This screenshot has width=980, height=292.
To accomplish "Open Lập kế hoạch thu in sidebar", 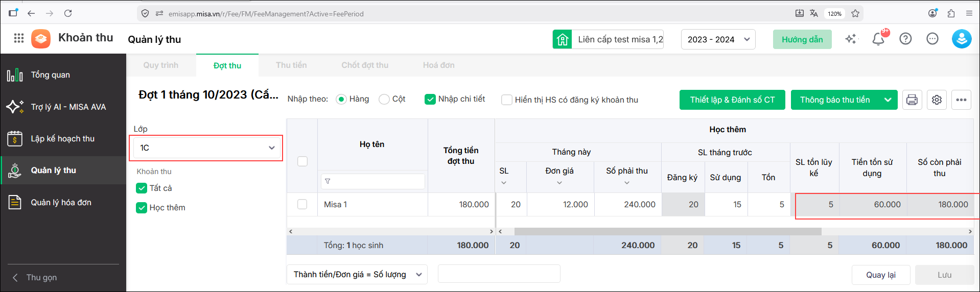I will (63, 138).
